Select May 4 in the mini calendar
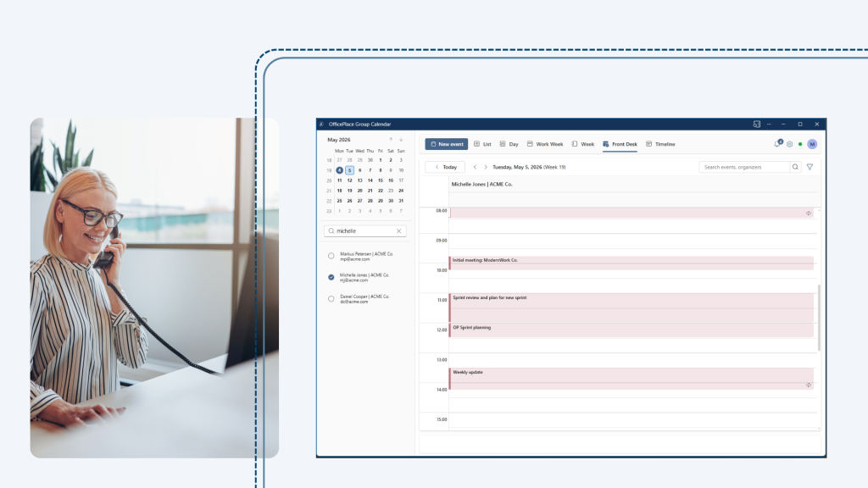868x488 pixels. [339, 170]
